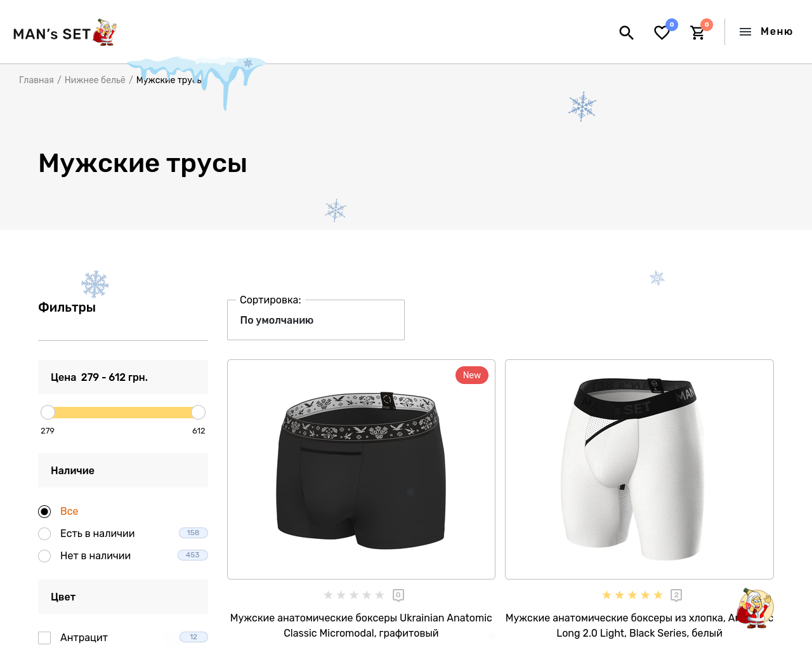Open the Сортировка По умолчанию dropdown

[x=316, y=320]
